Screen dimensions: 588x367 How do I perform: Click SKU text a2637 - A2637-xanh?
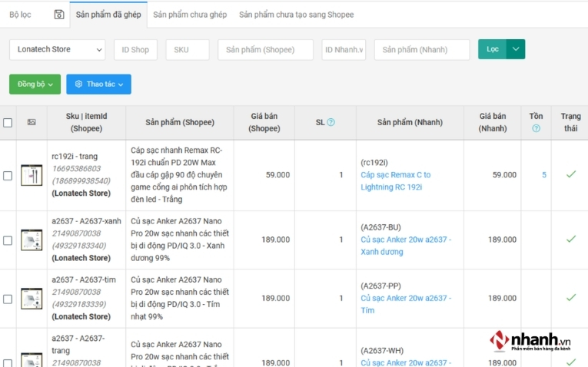pos(86,221)
